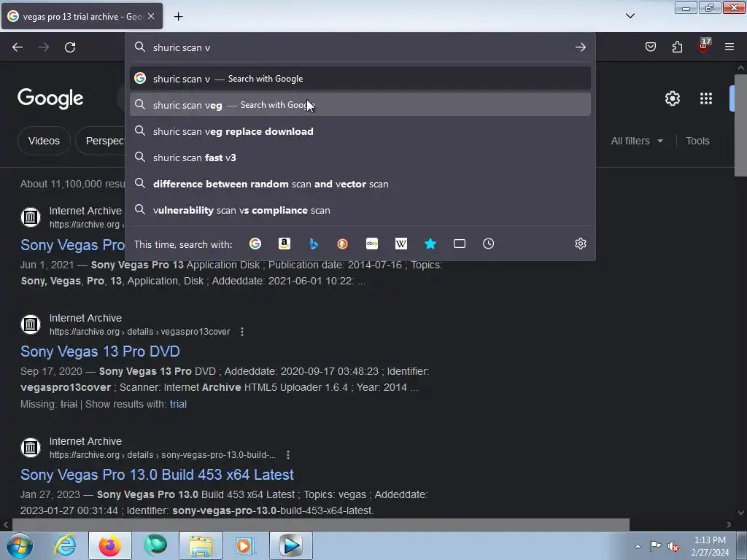Search bookmarks with star icon
This screenshot has width=747, height=560.
pyautogui.click(x=430, y=244)
